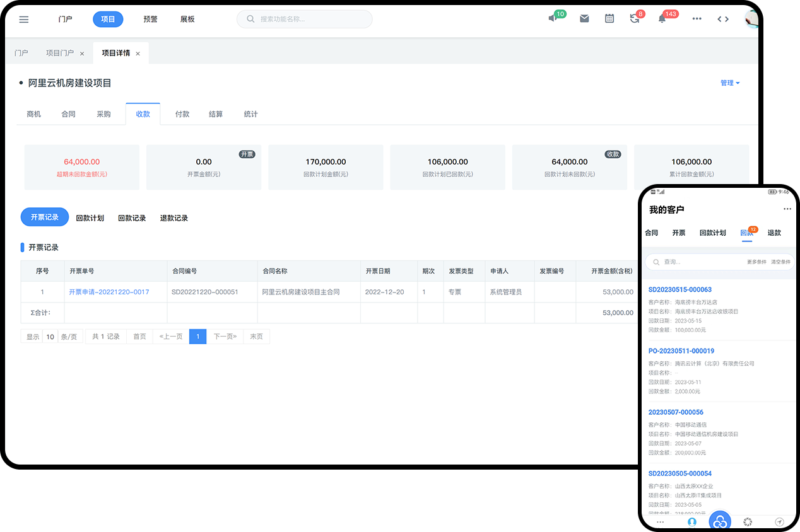Open the rows-per-page 10 selector

click(x=50, y=337)
